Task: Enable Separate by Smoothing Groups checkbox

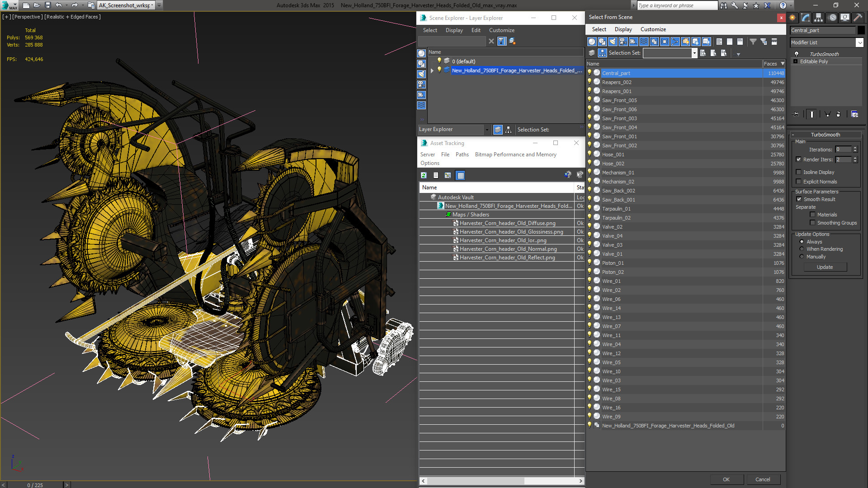Action: click(812, 223)
